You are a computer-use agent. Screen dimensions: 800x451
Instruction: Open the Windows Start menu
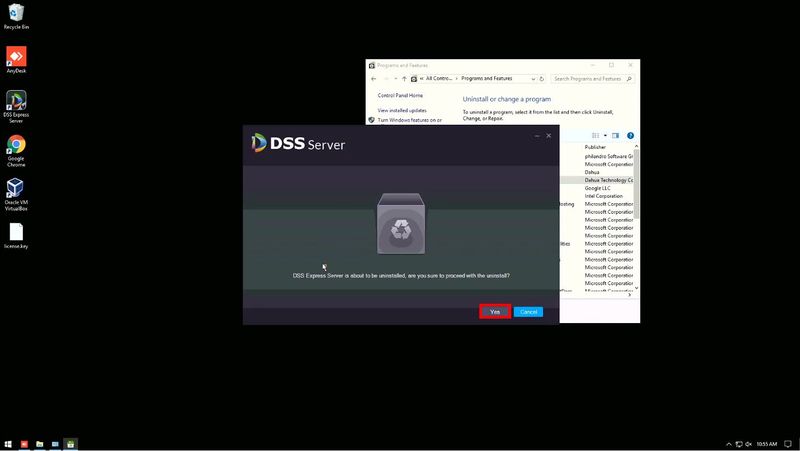[x=8, y=444]
